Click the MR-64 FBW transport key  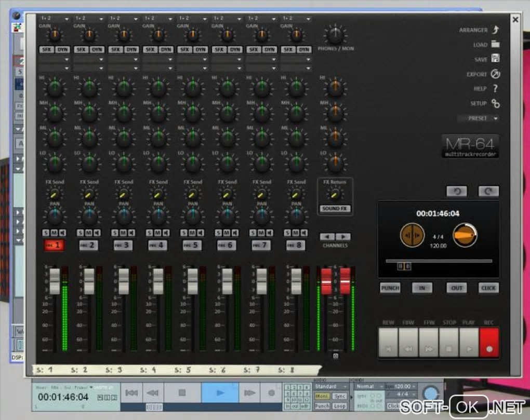coord(408,342)
